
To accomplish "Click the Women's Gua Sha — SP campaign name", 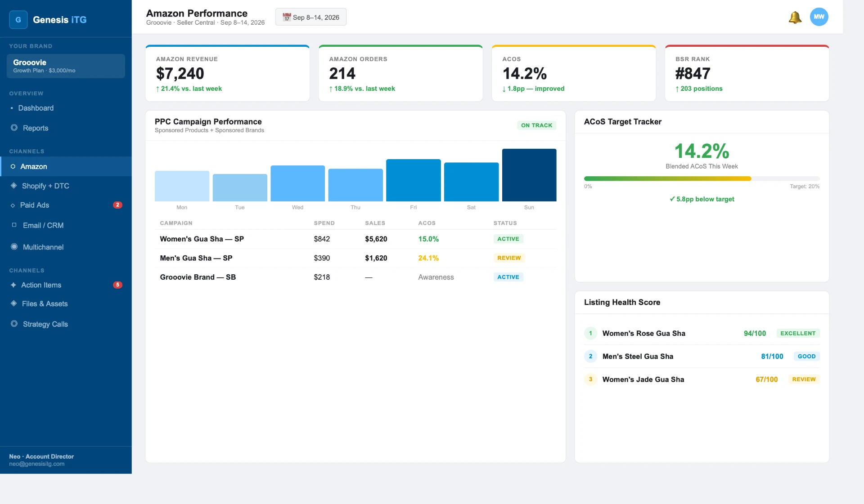I will [x=202, y=239].
